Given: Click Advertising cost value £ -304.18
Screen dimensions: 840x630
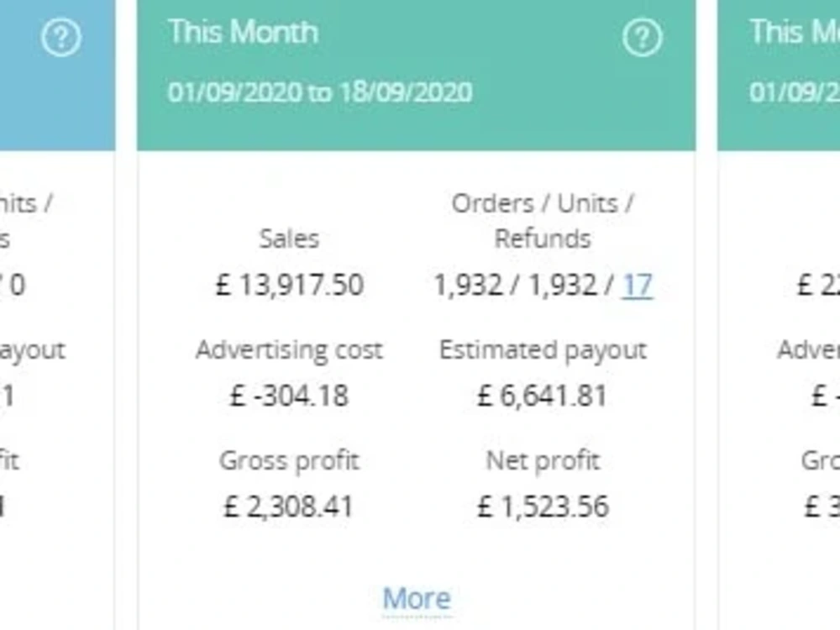Looking at the screenshot, I should [x=289, y=396].
